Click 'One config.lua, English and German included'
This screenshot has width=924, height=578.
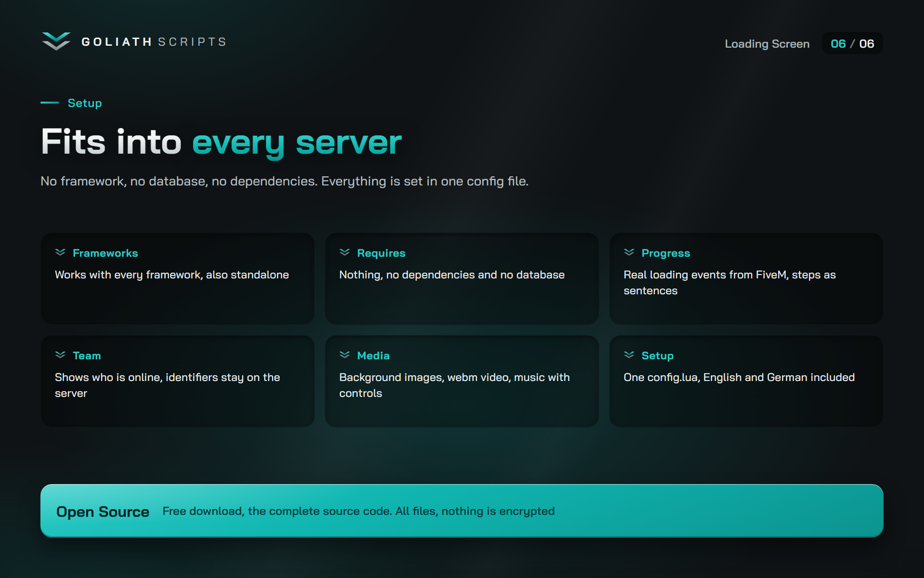click(739, 378)
